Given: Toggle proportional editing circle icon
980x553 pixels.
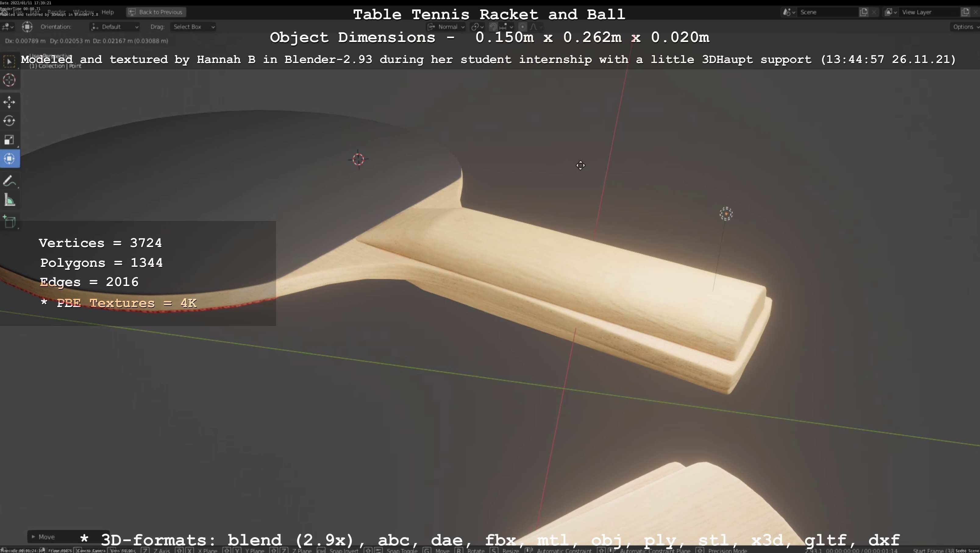Looking at the screenshot, I should coord(523,27).
